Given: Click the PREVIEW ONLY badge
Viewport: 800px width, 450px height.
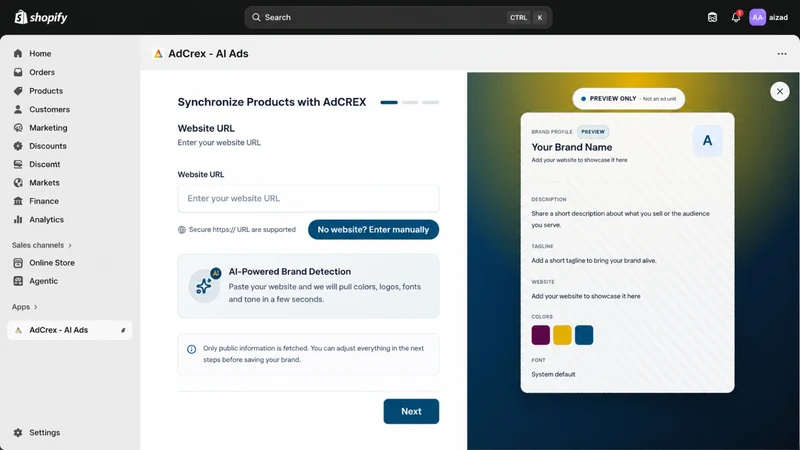Looking at the screenshot, I should [629, 98].
